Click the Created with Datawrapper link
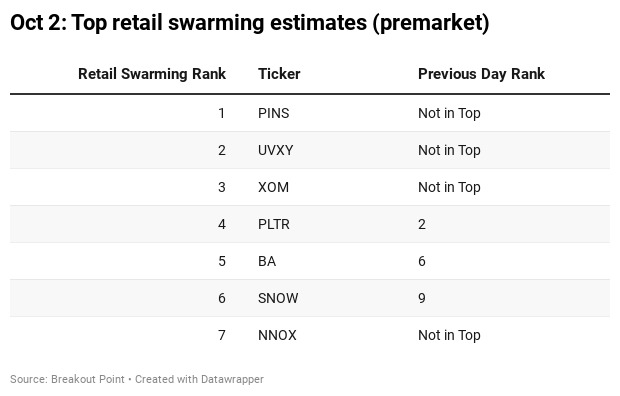 click(199, 379)
